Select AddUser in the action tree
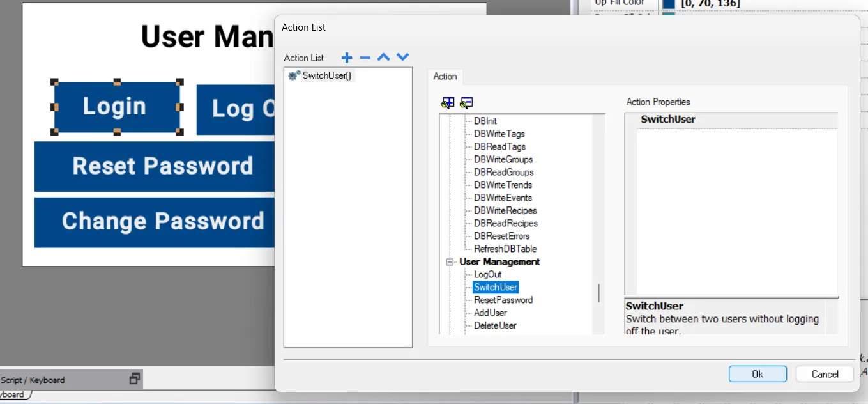The width and height of the screenshot is (868, 404). (491, 313)
